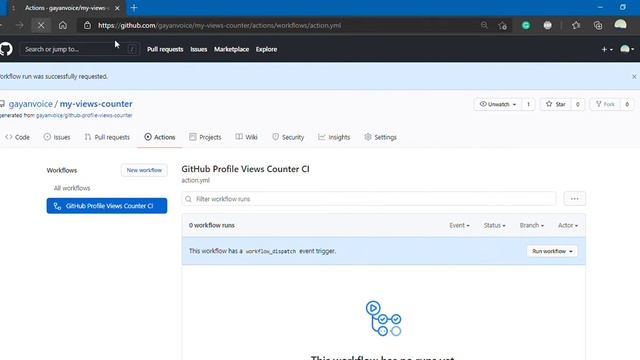Open the Actor filter dropdown

pos(568,225)
